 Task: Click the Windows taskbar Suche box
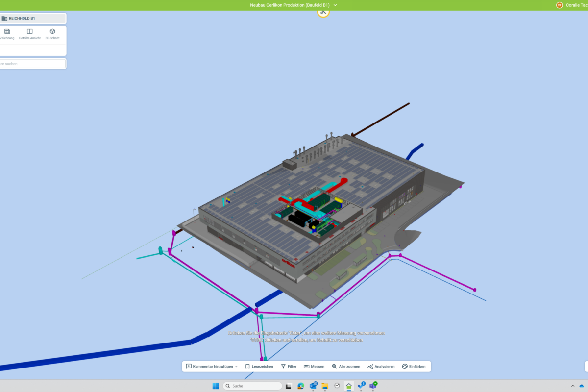click(x=252, y=386)
